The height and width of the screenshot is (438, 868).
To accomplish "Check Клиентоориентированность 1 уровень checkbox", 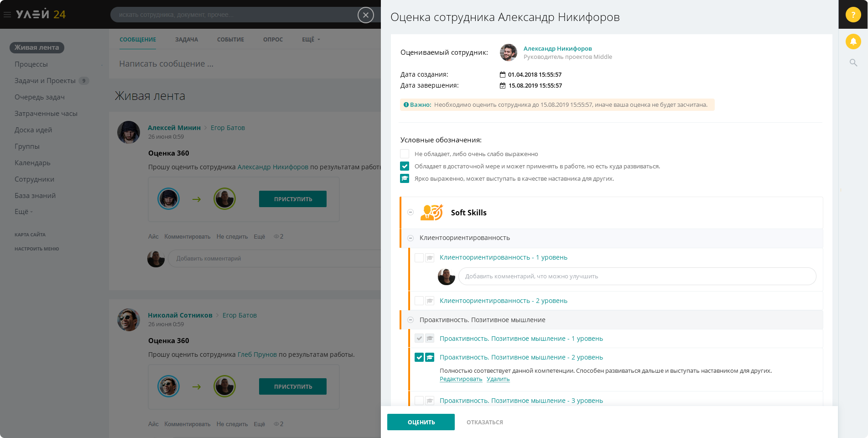I will pyautogui.click(x=419, y=258).
